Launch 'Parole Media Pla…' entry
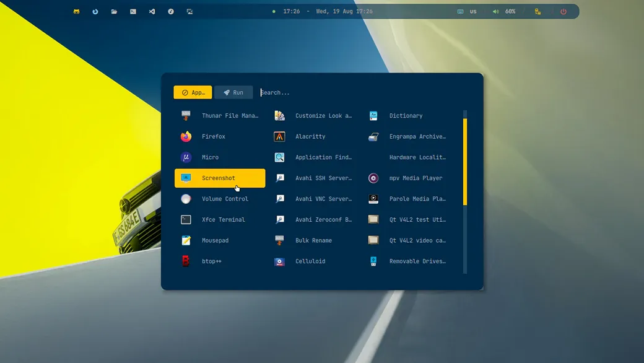The height and width of the screenshot is (363, 644). click(407, 199)
